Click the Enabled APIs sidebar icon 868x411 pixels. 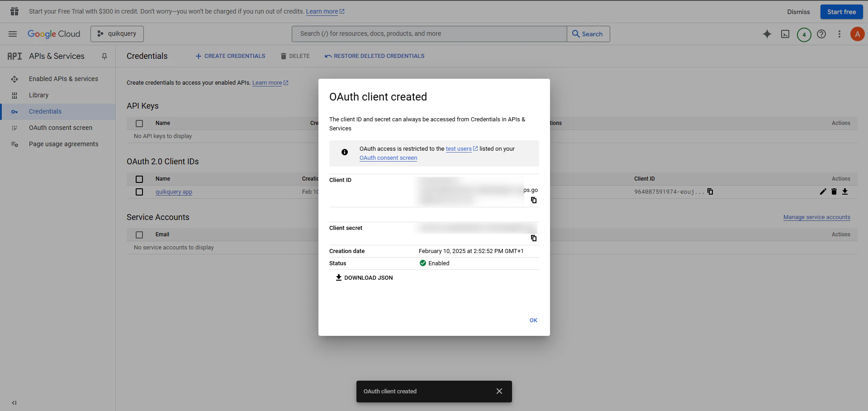[x=14, y=79]
